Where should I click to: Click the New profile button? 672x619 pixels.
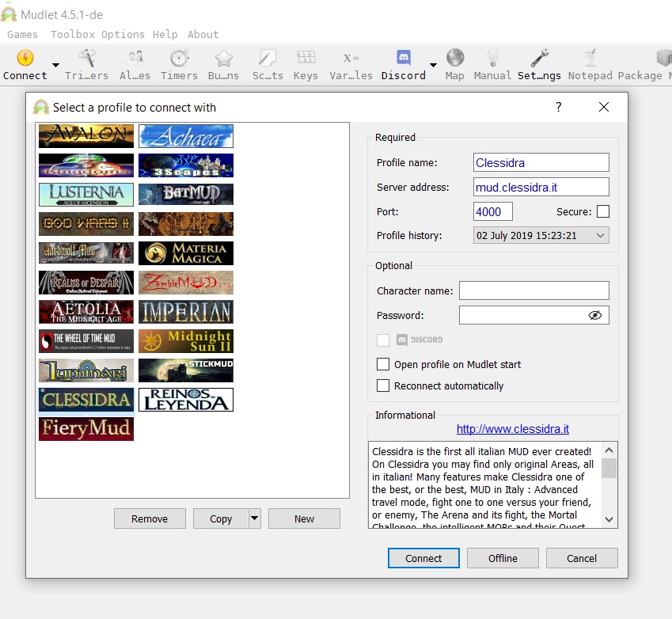click(304, 518)
